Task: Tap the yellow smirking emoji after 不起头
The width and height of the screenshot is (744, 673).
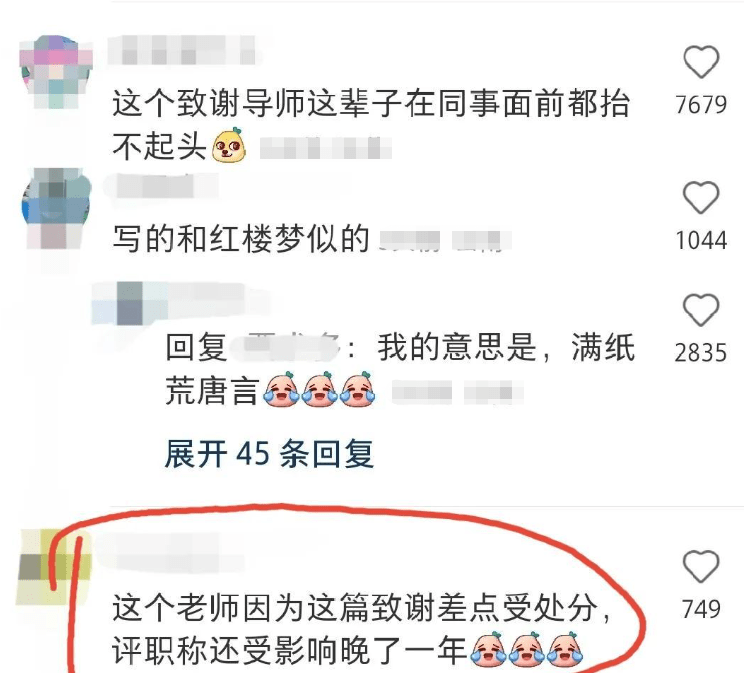Action: (x=229, y=145)
